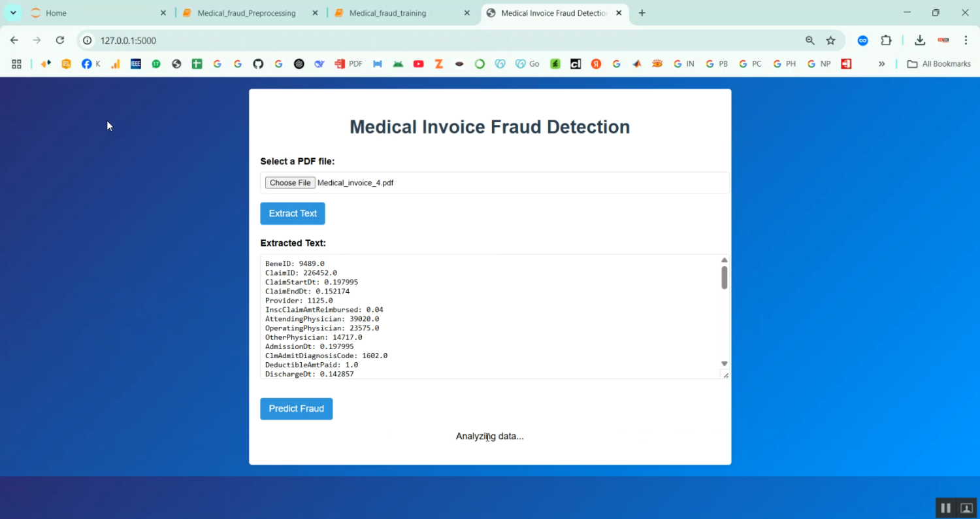Close the Medical Invoice Fraud Detection tab

619,13
